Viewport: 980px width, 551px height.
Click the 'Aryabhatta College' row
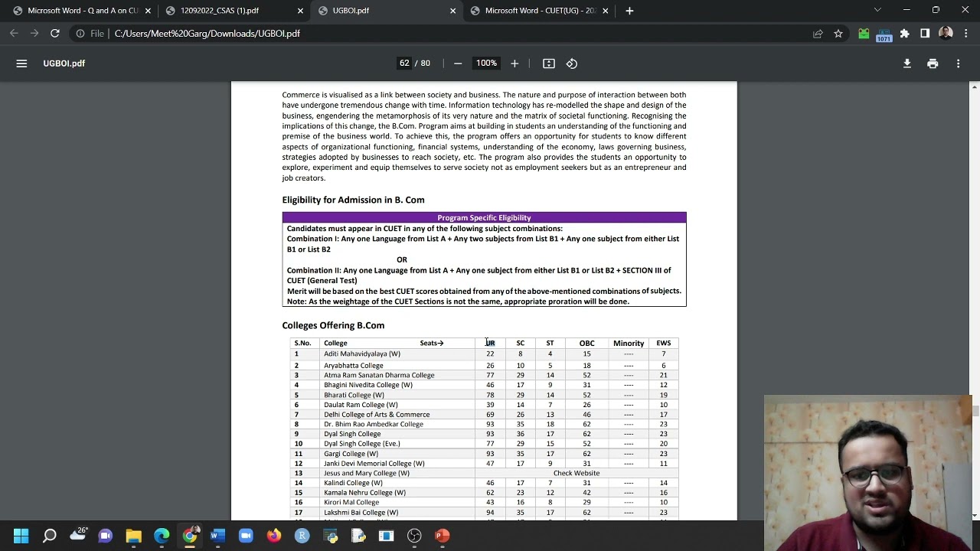pyautogui.click(x=484, y=366)
